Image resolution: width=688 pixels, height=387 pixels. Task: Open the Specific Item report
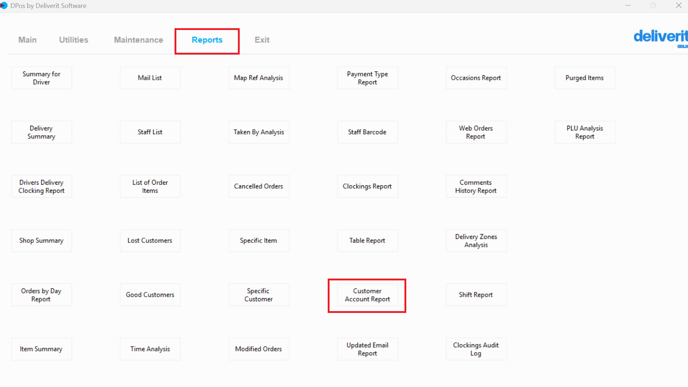[258, 240]
